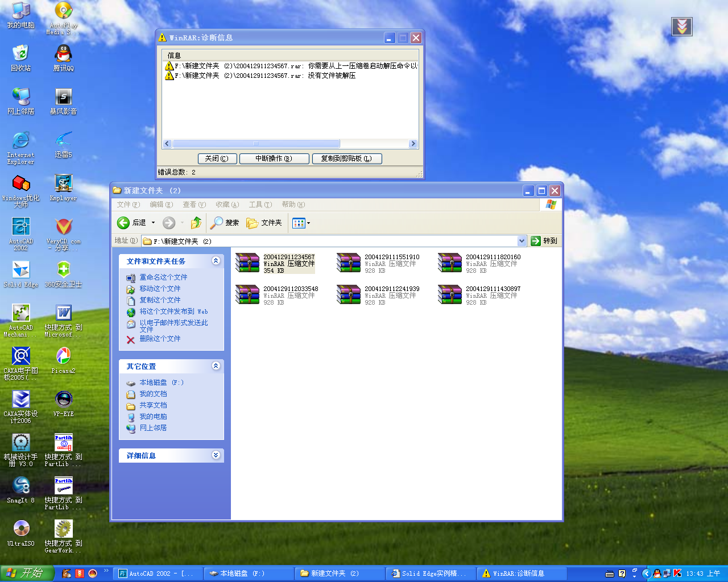Viewport: 728px width, 582px height.
Task: Switch to WinRAR:诊断信息 taskbar button
Action: [522, 573]
